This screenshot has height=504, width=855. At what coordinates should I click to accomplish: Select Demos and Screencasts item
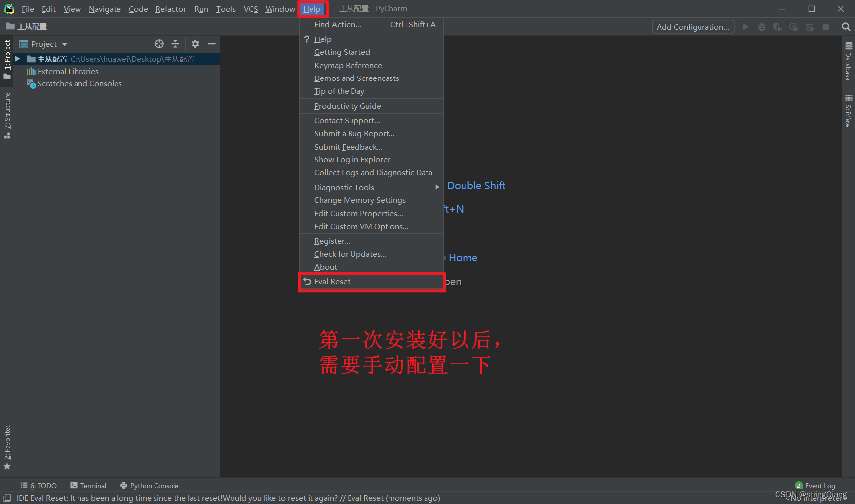371,78
